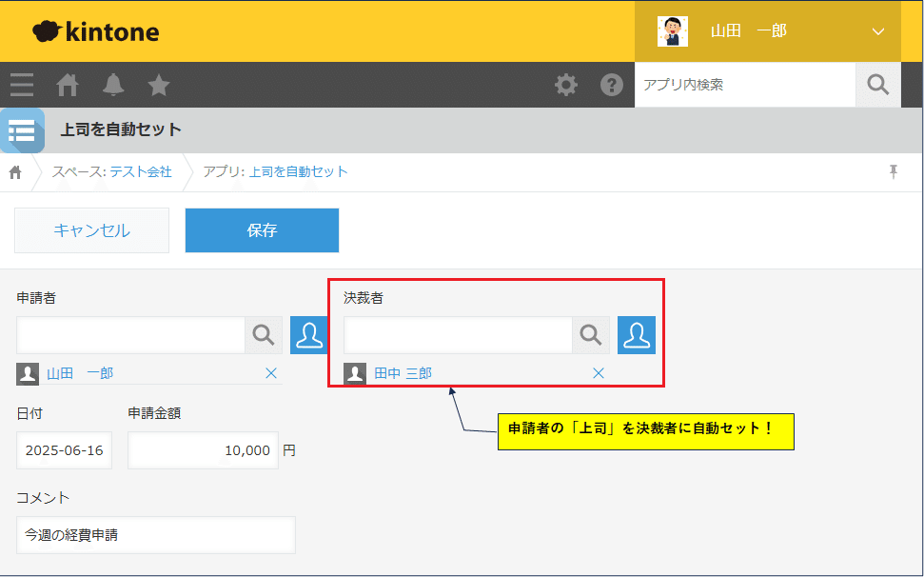
Task: Remove 田中 三郎 from 決裁者
Action: [x=599, y=373]
